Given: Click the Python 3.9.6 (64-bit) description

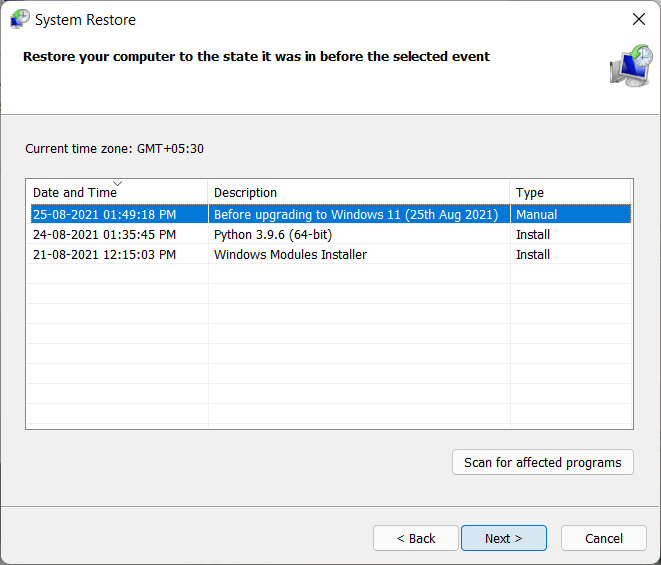Looking at the screenshot, I should coord(273,234).
